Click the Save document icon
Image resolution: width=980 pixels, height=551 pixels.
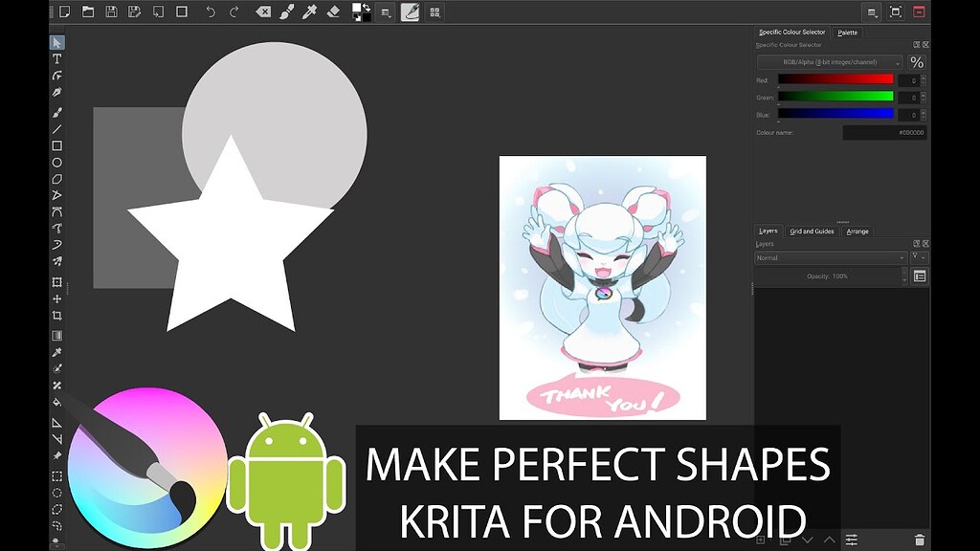click(x=112, y=12)
